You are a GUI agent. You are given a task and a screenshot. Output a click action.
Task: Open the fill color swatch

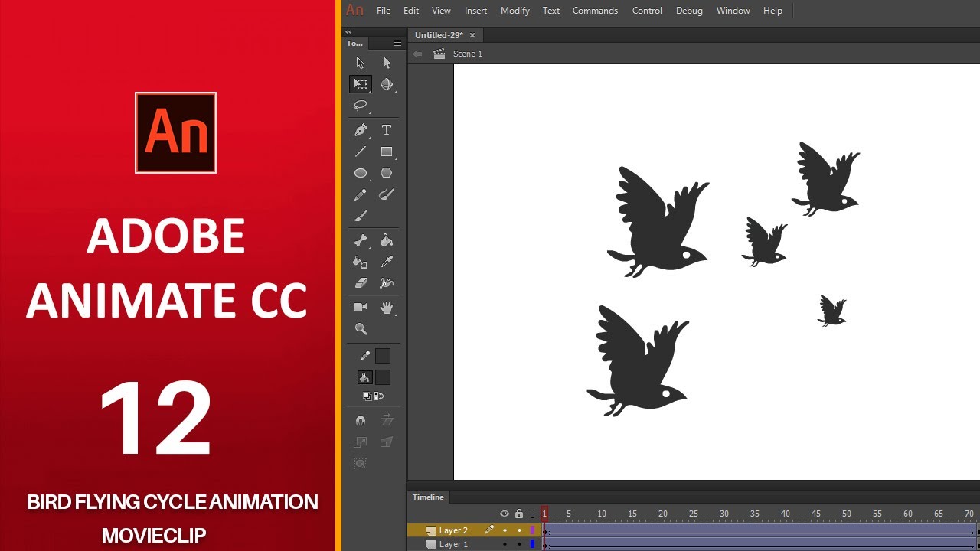coord(383,377)
